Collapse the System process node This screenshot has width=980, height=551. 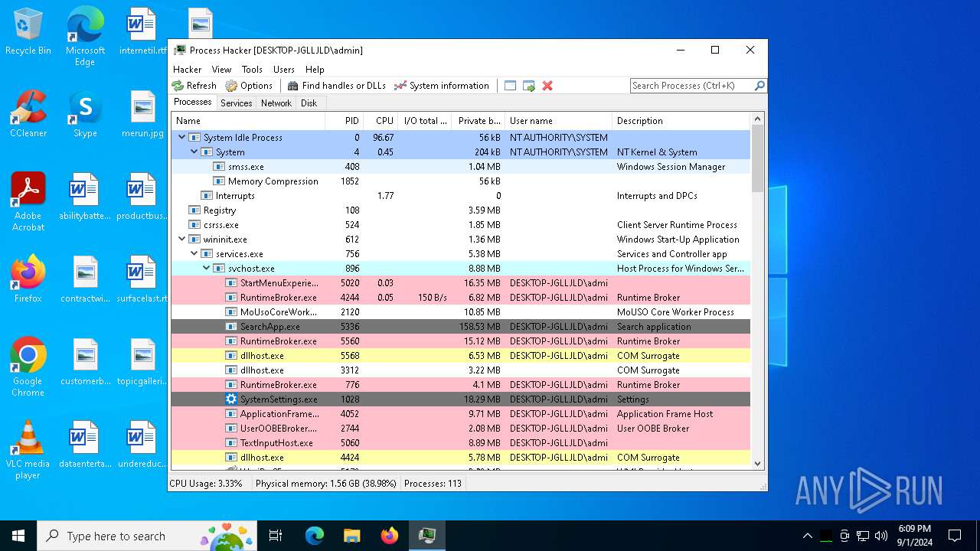coord(194,152)
